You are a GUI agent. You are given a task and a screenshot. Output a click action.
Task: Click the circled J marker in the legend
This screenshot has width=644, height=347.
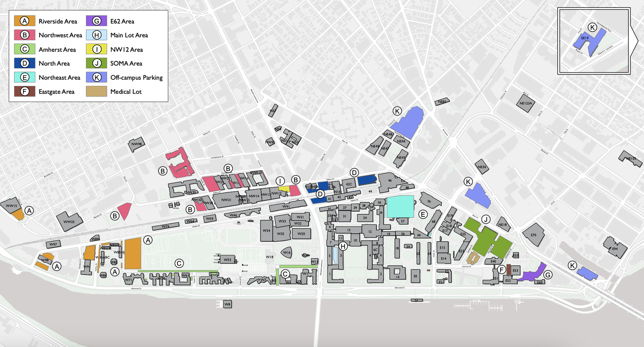point(97,63)
